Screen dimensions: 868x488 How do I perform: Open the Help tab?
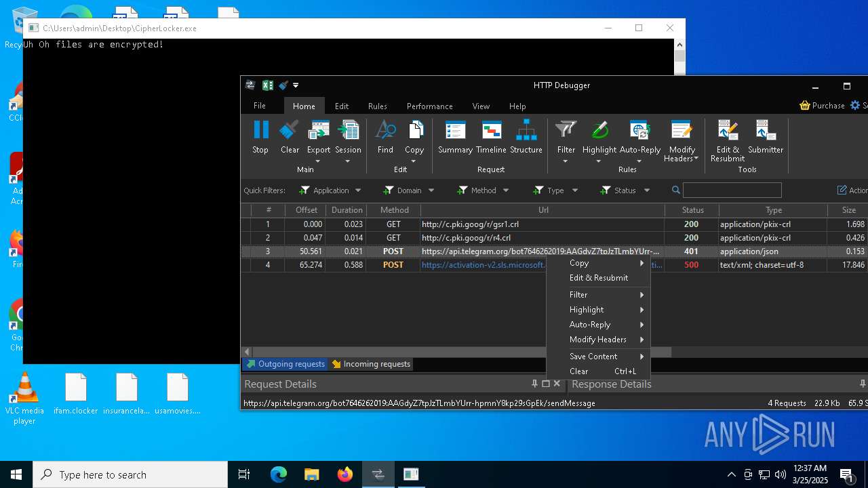click(517, 106)
